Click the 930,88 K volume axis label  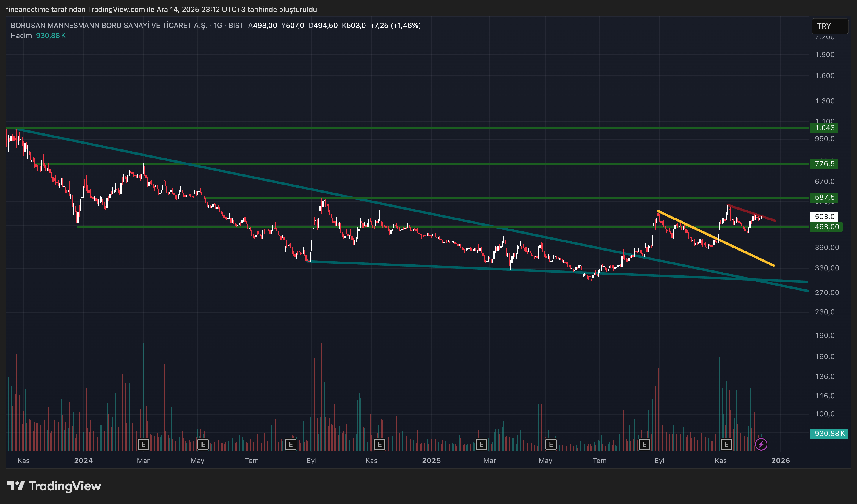pos(829,433)
